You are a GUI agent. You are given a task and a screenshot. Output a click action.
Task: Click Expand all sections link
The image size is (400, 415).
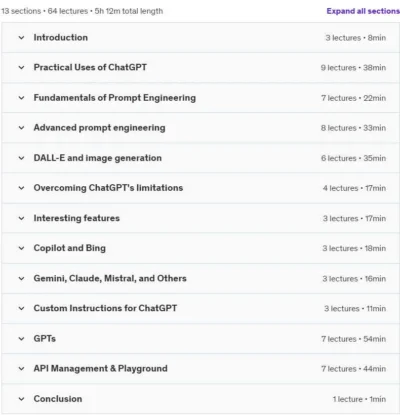coord(363,11)
